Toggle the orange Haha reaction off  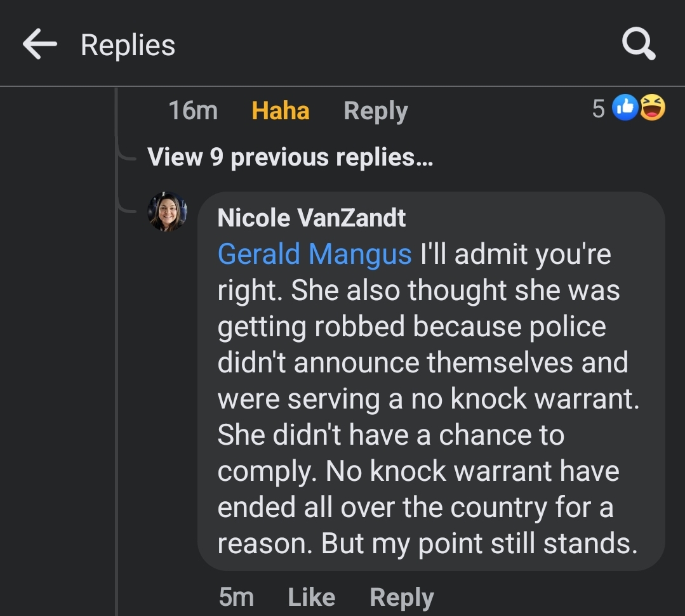coord(281,110)
